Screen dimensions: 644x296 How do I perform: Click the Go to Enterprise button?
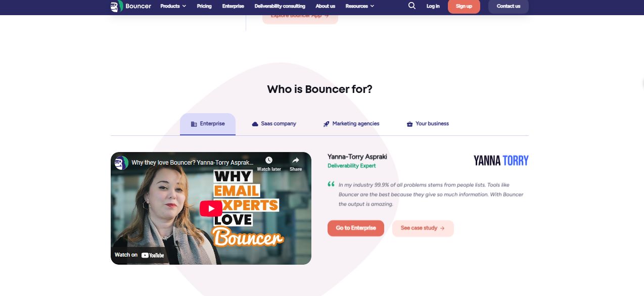pos(356,228)
